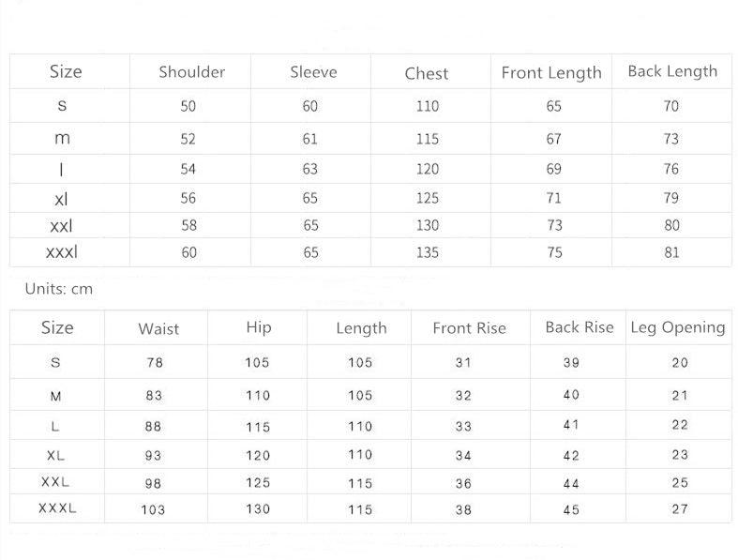Select leg opening value 27
The width and height of the screenshot is (738, 560).
[x=680, y=509]
